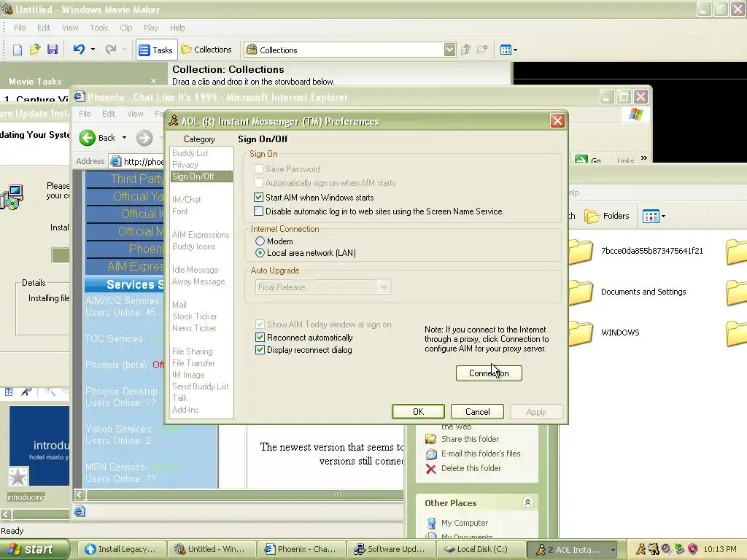
Task: Toggle Tasks pane button in Movie Maker
Action: (156, 50)
